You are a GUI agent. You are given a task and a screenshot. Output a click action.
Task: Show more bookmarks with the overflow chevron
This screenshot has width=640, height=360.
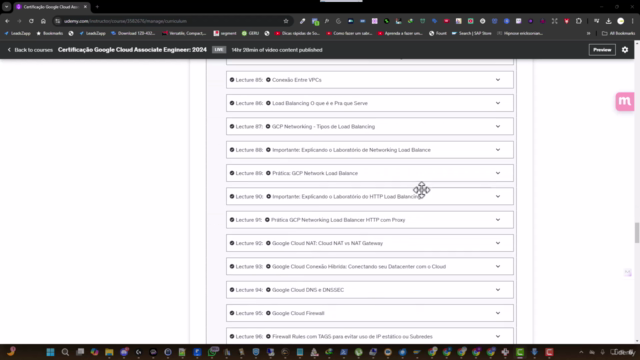(589, 33)
